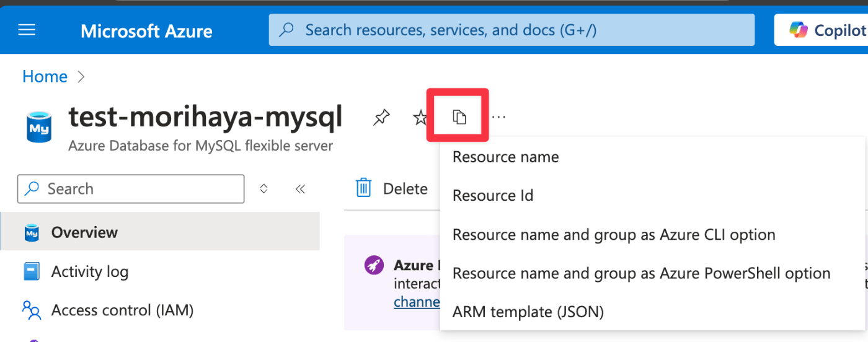Open the Overview sidebar item
868x342 pixels.
pos(160,232)
